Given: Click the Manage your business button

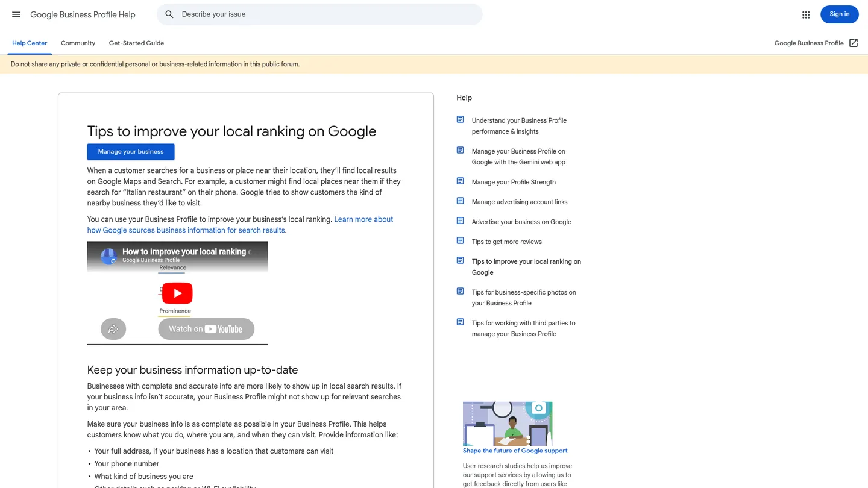Looking at the screenshot, I should pyautogui.click(x=131, y=152).
